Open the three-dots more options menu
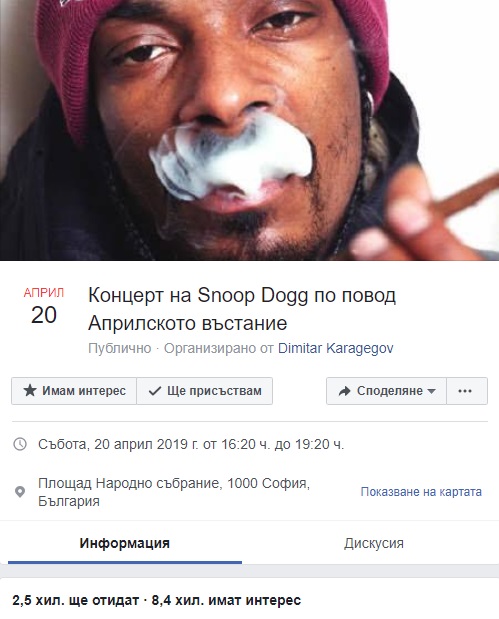Image resolution: width=499 pixels, height=619 pixels. [x=467, y=391]
